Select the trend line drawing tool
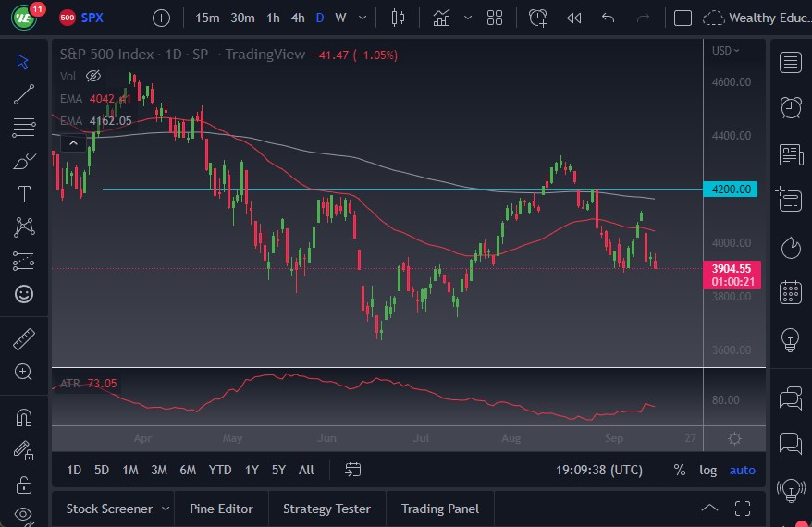812x527 pixels. (24, 93)
